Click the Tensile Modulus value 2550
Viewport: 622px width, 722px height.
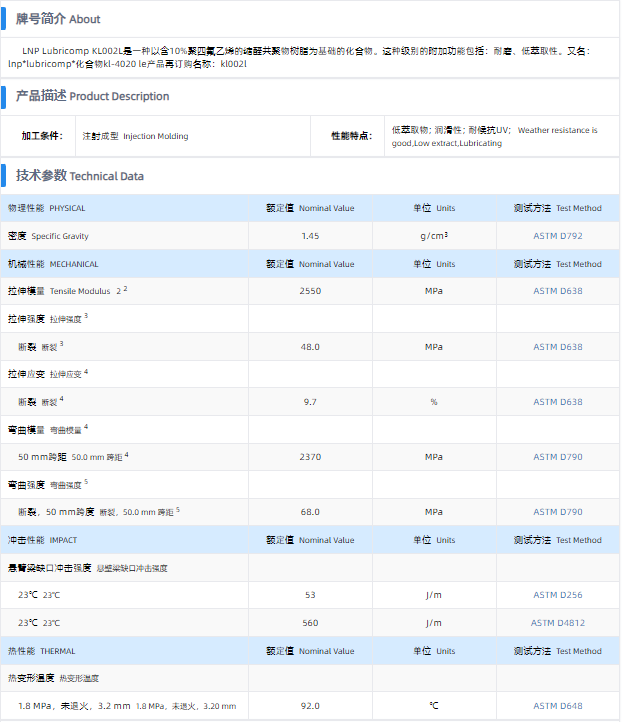point(310,291)
